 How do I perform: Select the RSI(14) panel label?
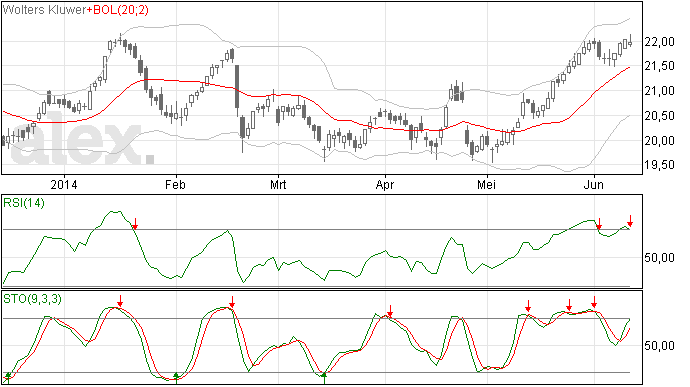(24, 203)
